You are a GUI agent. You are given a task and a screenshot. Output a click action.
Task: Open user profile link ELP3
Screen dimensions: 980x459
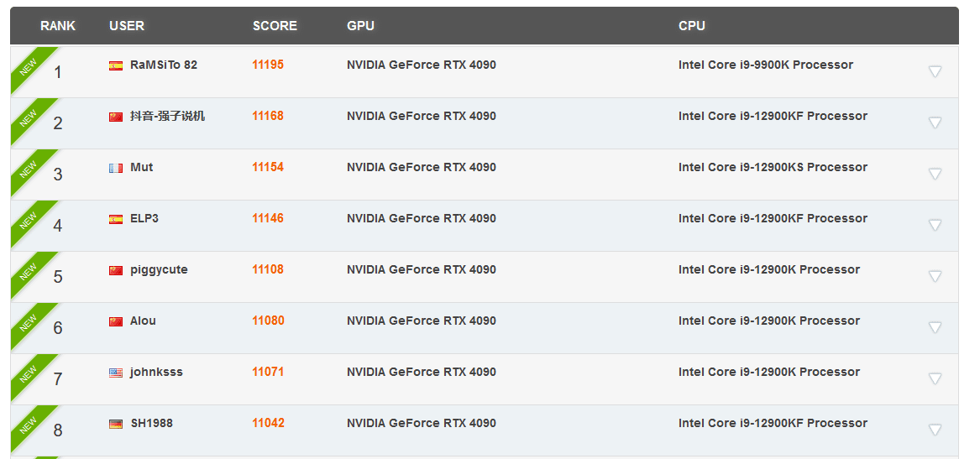[144, 218]
